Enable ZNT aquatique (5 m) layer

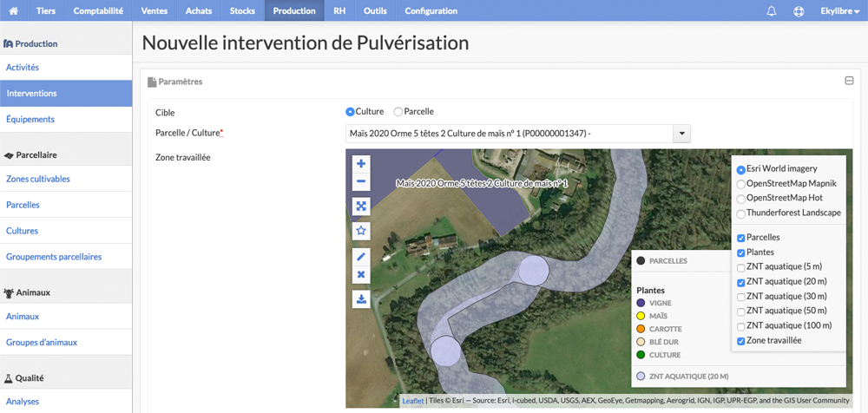pos(740,267)
